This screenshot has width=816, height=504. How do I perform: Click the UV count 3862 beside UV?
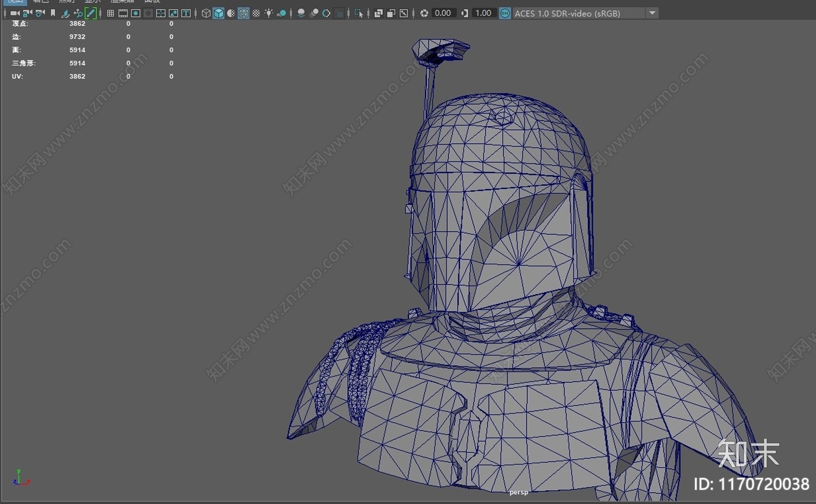click(x=78, y=76)
